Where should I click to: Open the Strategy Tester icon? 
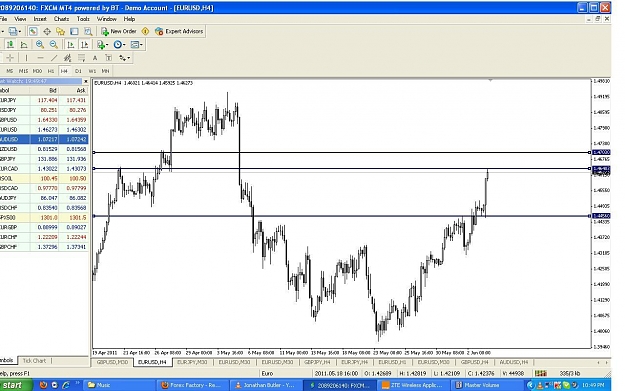pos(88,31)
